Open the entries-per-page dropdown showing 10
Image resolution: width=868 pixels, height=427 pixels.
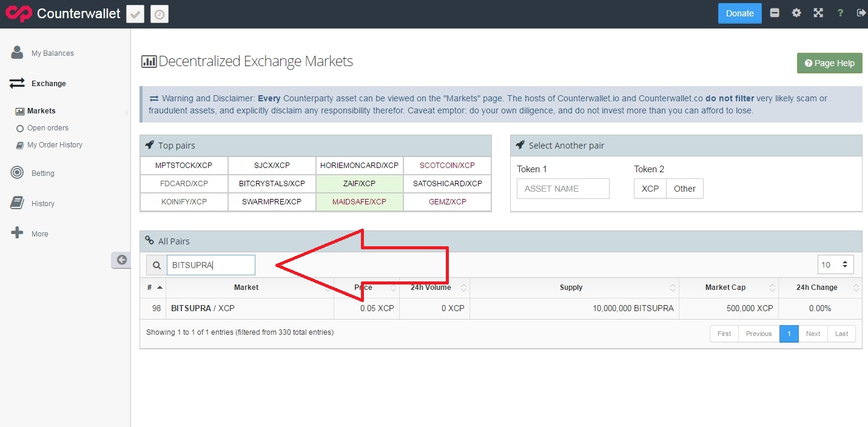(x=836, y=264)
